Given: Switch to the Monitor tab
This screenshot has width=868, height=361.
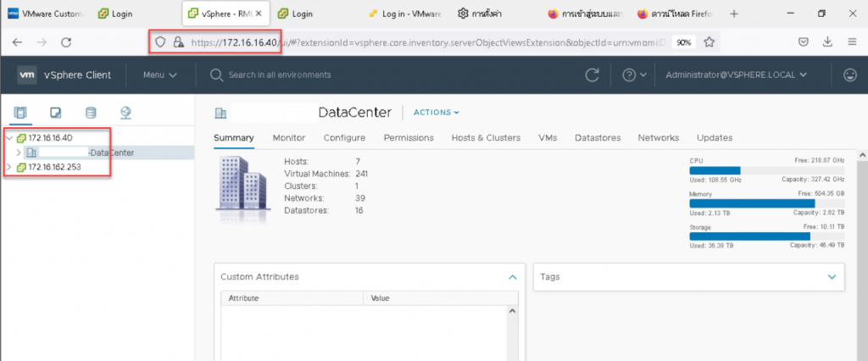Looking at the screenshot, I should (x=289, y=138).
